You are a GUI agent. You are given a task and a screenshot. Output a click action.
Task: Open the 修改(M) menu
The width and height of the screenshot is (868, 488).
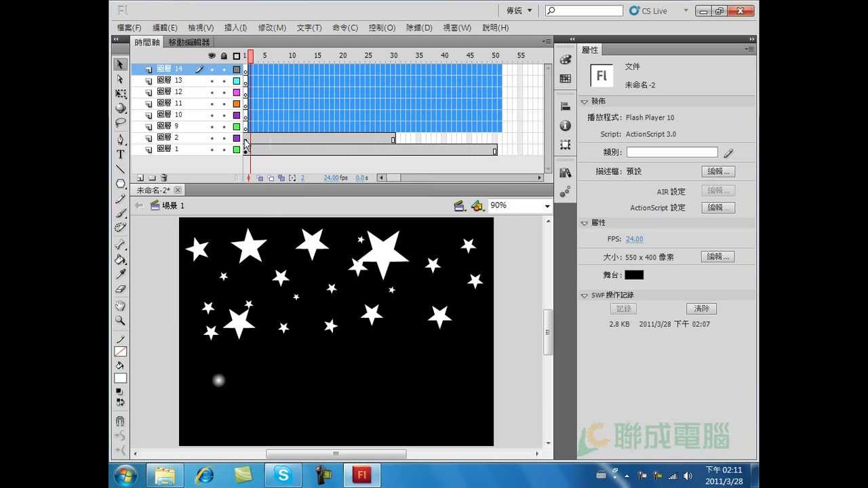[x=272, y=28]
